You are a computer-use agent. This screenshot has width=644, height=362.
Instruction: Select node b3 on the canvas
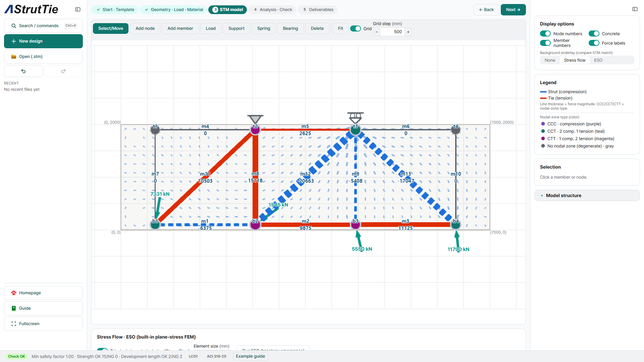(356, 225)
